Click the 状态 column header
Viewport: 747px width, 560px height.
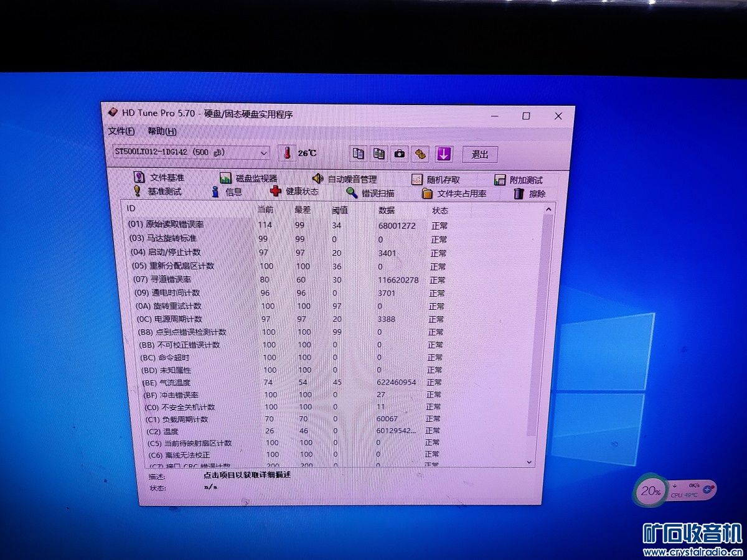pos(440,211)
